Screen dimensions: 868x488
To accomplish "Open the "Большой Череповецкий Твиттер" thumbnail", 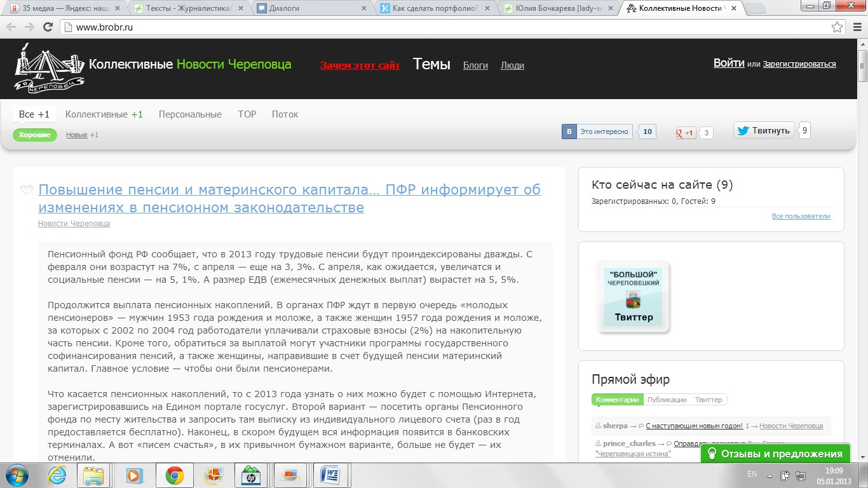I will [634, 297].
